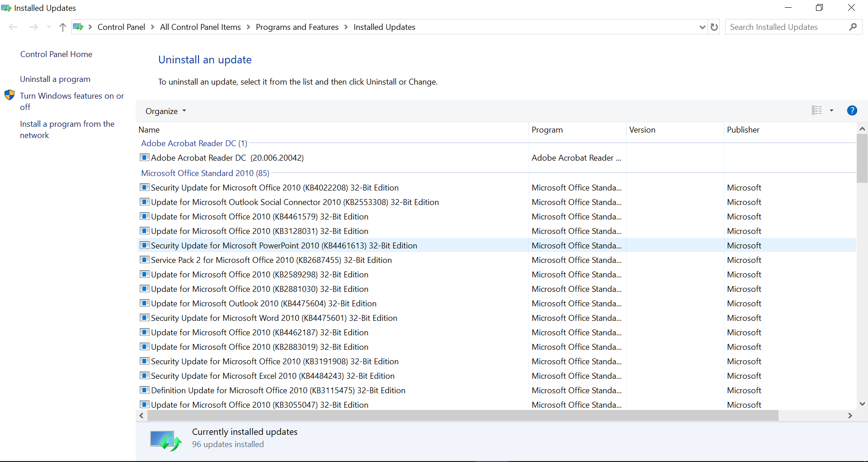The height and width of the screenshot is (462, 868).
Task: Open Uninstall a program link
Action: (x=55, y=79)
